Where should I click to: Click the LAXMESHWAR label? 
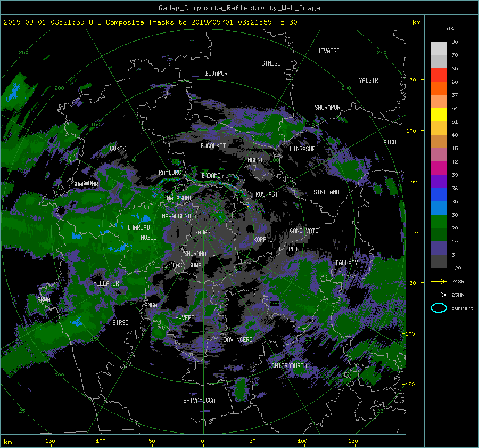coord(188,265)
